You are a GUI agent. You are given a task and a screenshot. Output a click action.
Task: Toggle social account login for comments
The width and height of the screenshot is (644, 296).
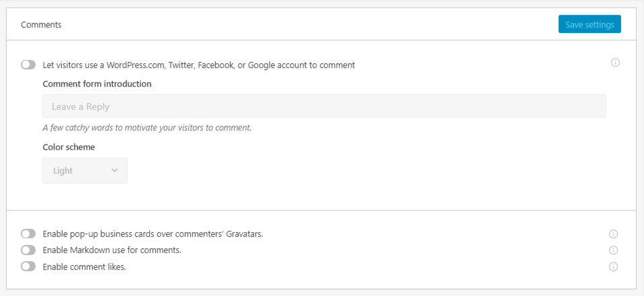(x=28, y=65)
